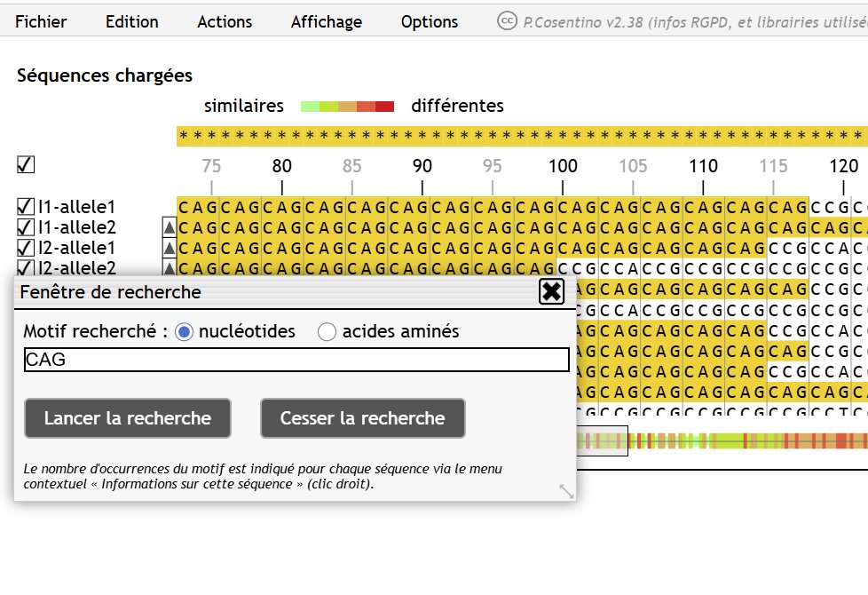Image resolution: width=868 pixels, height=595 pixels.
Task: Open the Edition menu
Action: (131, 21)
